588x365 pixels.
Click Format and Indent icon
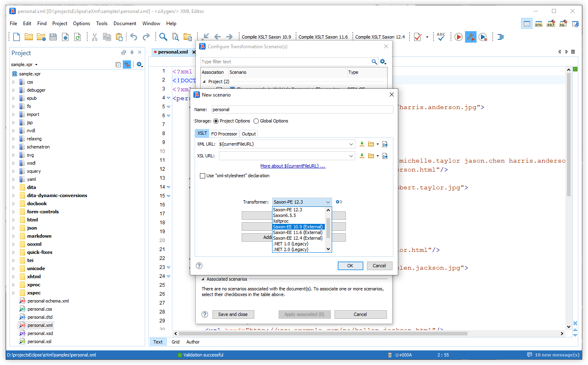coord(501,37)
